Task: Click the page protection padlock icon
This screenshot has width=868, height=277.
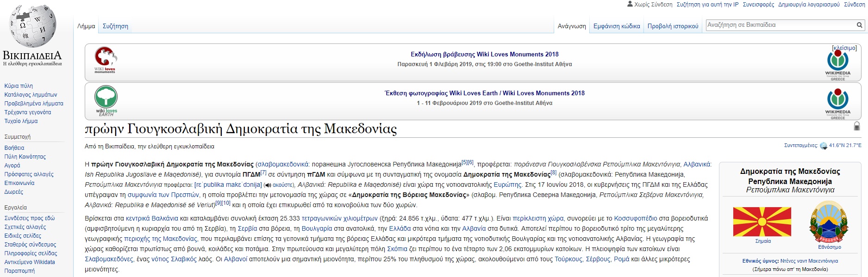Action: (856, 126)
